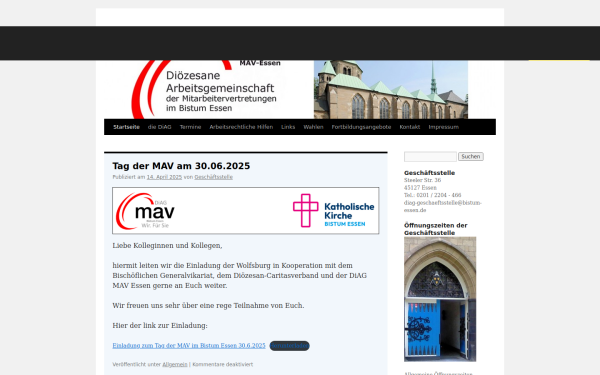Click the cathedral header photo
The width and height of the screenshot is (600, 375).
[391, 90]
